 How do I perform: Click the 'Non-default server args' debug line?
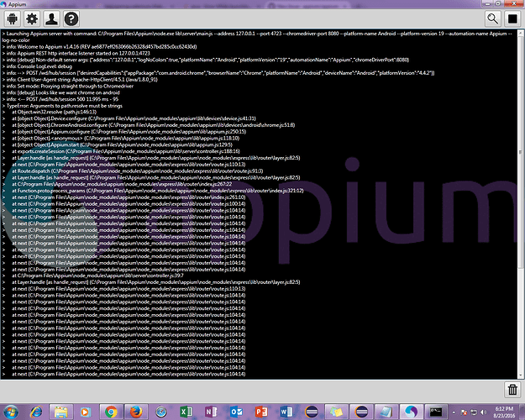point(206,60)
